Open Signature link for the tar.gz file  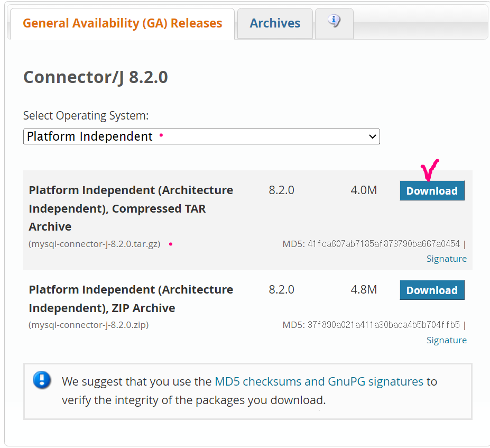click(447, 259)
